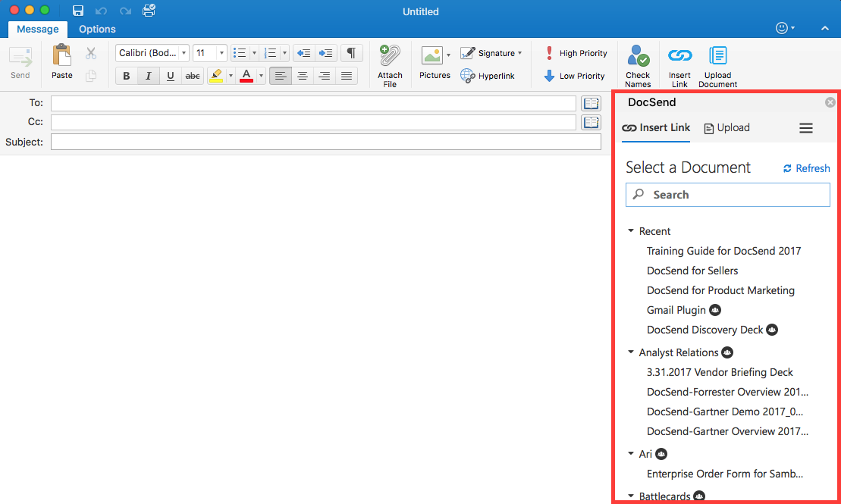Switch to the Message ribbon tab

click(38, 29)
